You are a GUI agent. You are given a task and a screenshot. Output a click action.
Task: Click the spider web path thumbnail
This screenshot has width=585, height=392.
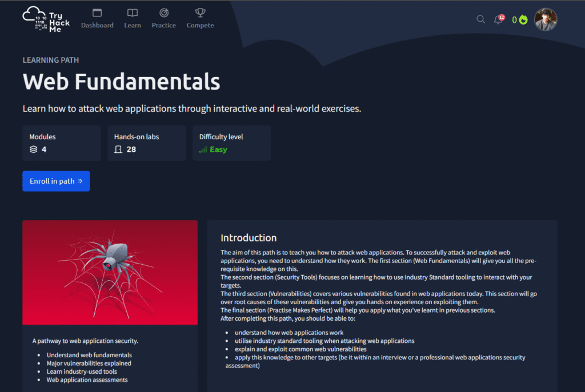point(110,272)
